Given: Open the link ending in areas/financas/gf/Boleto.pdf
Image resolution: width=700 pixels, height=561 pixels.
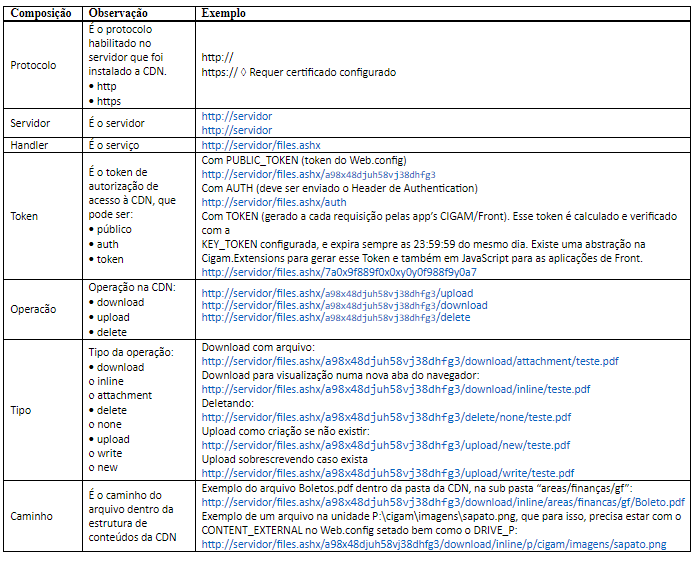Looking at the screenshot, I should point(443,502).
